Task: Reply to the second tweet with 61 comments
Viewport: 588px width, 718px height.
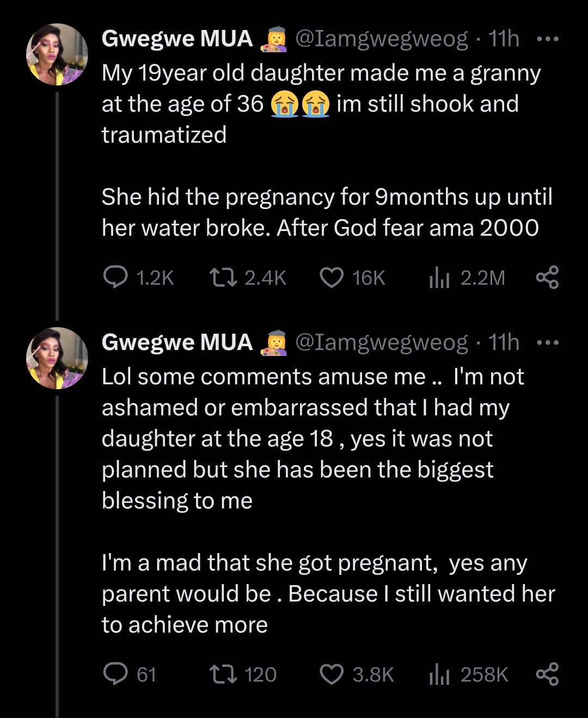Action: 115,674
